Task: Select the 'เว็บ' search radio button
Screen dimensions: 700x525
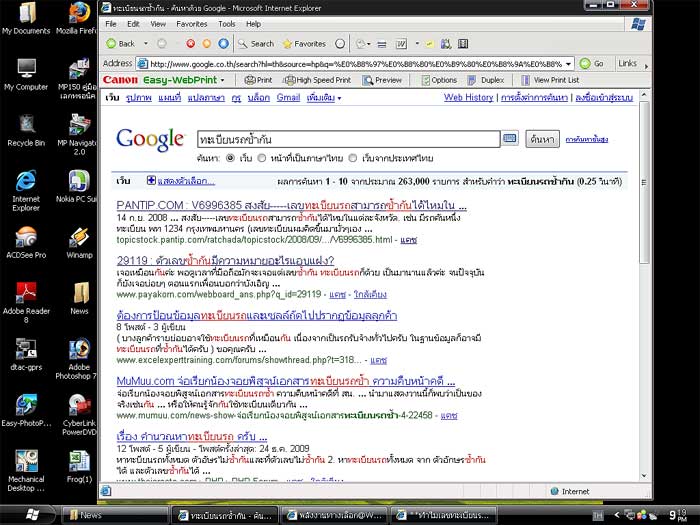Action: tap(232, 158)
